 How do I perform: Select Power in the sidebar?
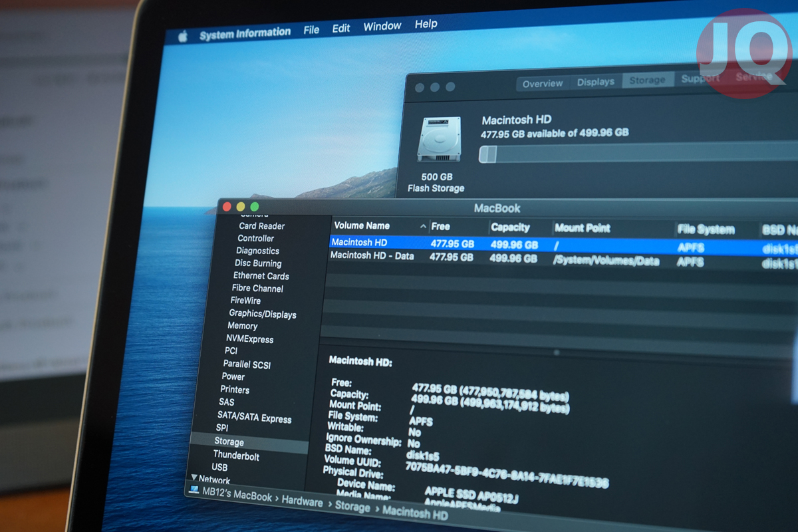(233, 376)
